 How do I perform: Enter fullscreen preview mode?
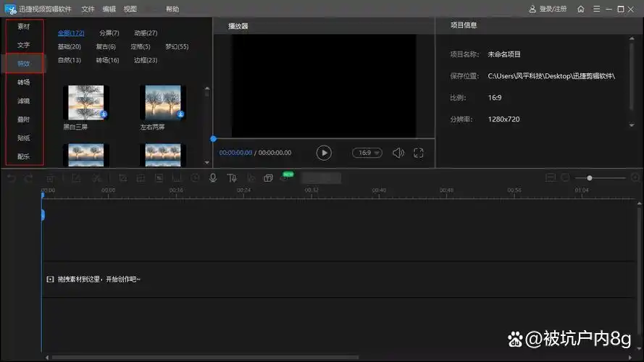(418, 153)
